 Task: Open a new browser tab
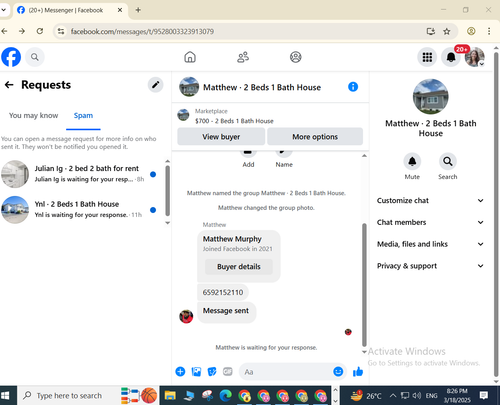tap(138, 10)
